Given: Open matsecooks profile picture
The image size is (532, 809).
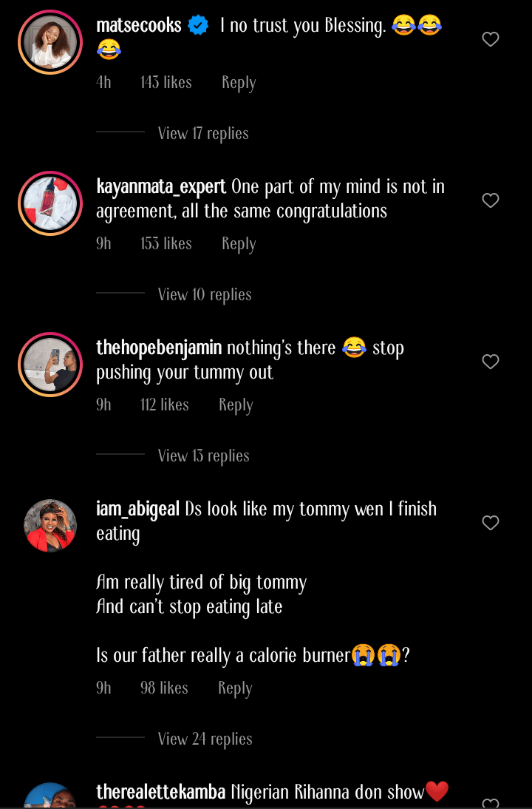Looking at the screenshot, I should click(50, 42).
